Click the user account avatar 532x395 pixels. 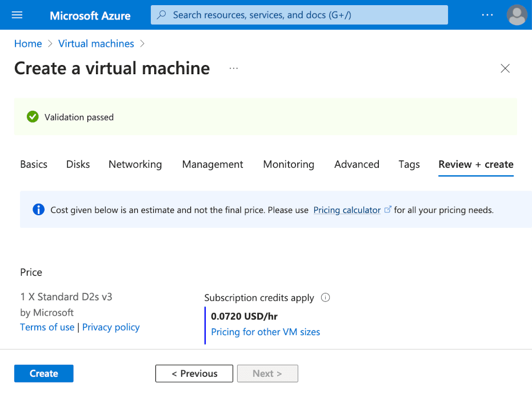coord(517,15)
